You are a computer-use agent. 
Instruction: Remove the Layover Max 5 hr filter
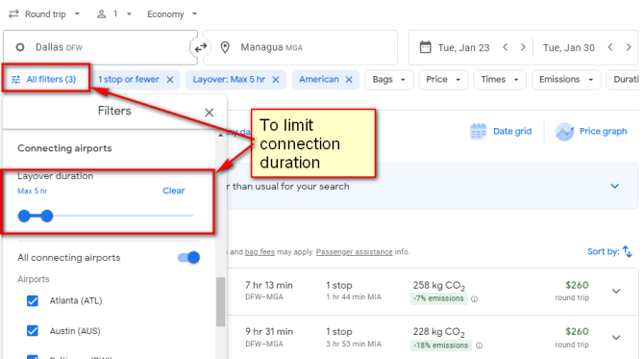point(276,80)
